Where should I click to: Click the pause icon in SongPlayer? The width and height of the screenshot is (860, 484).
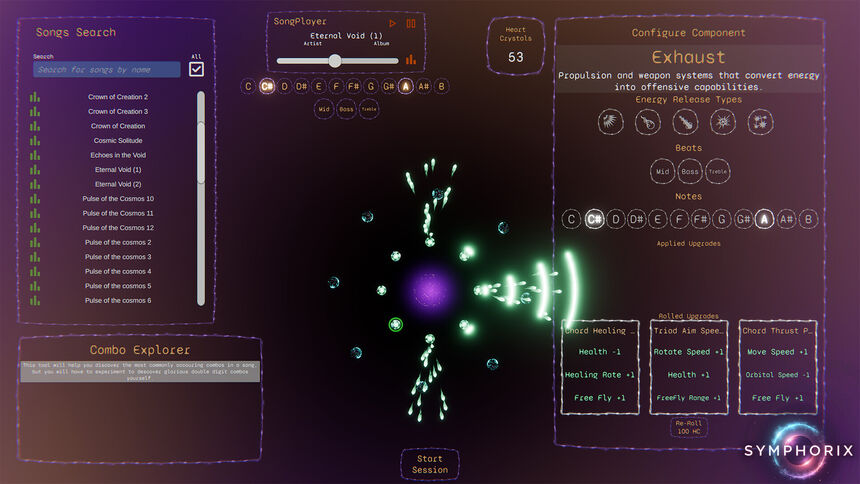click(x=410, y=23)
